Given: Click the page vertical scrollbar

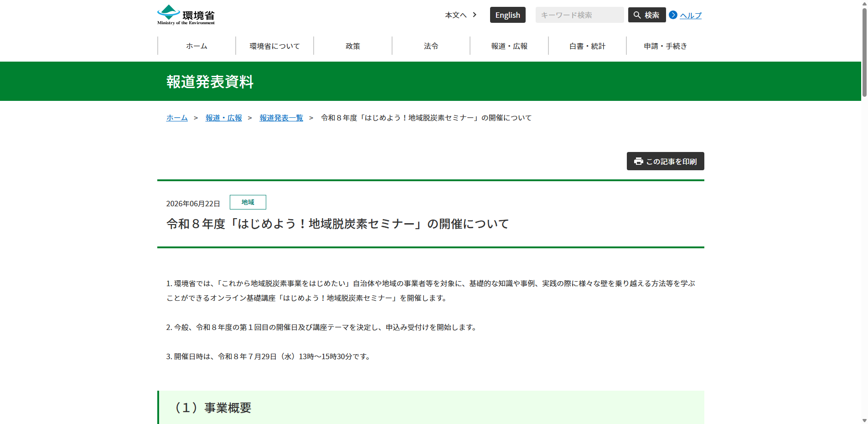Looking at the screenshot, I should pos(864,212).
